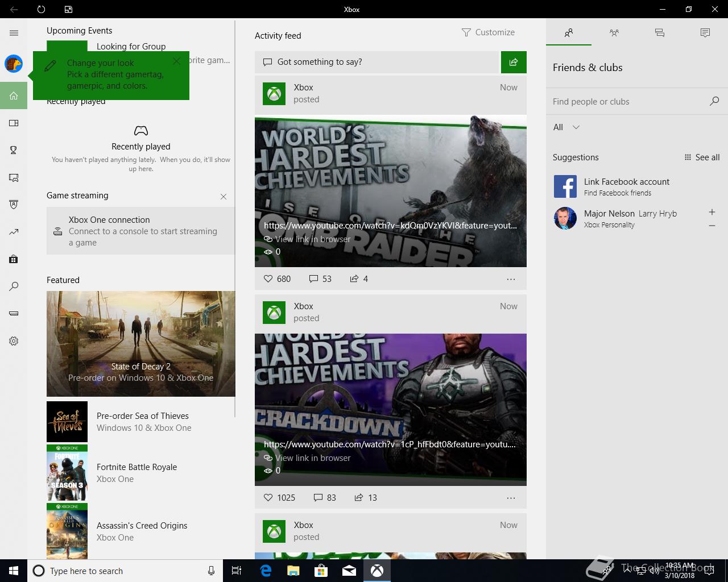The width and height of the screenshot is (728, 582).
Task: Open Microsoft Store on taskbar
Action: coord(321,571)
